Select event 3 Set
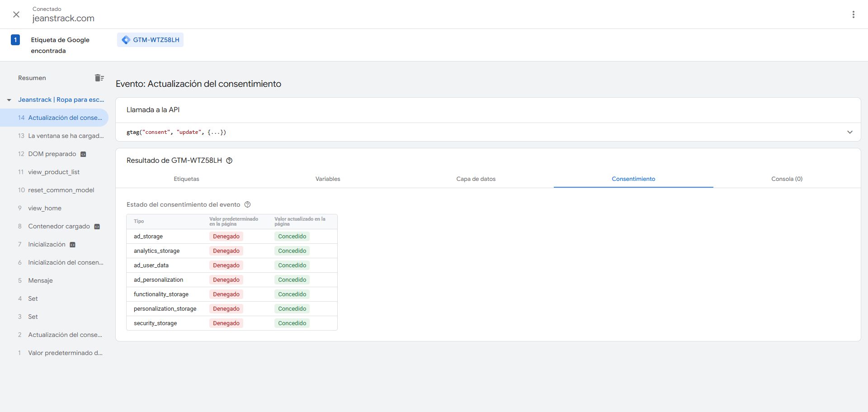This screenshot has height=412, width=868. [54, 317]
